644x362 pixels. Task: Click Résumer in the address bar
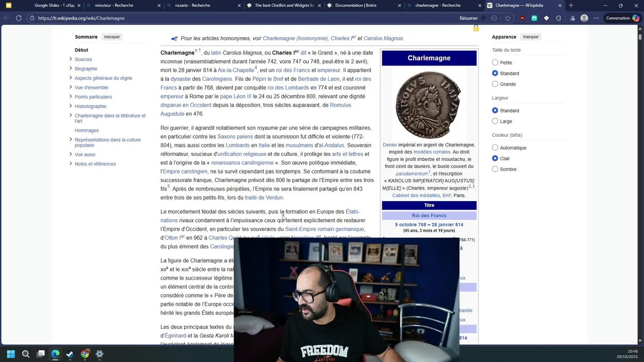pos(468,18)
